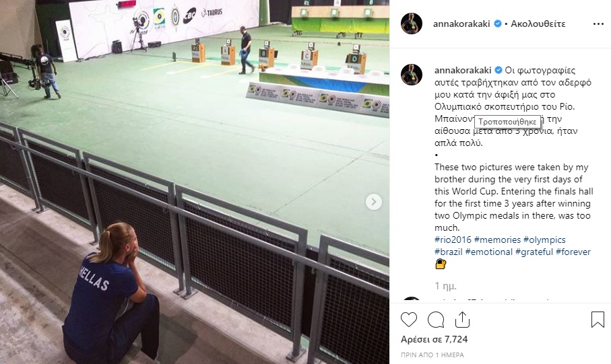Open the #emotional hashtag
The image size is (611, 364).
pos(488,252)
